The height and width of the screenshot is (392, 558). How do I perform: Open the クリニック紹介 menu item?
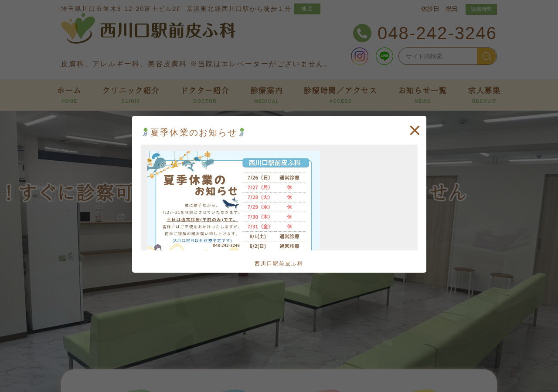click(x=131, y=95)
